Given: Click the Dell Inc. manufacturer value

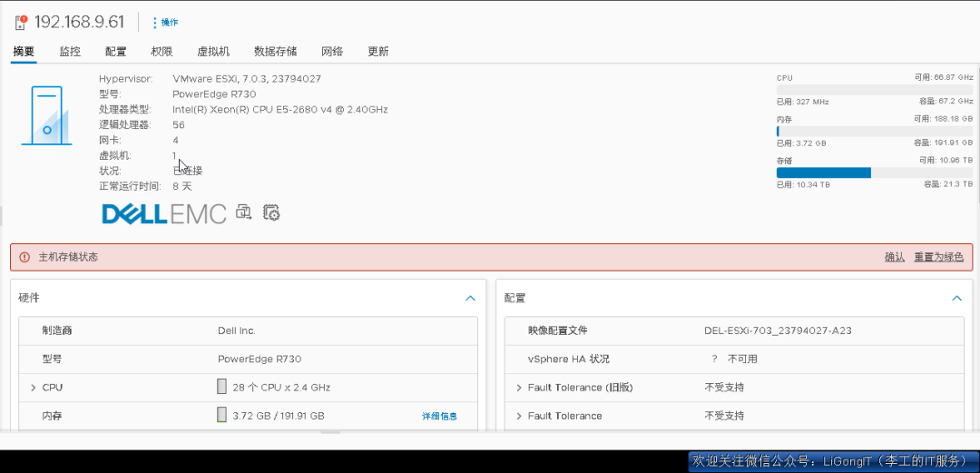Looking at the screenshot, I should pos(237,331).
